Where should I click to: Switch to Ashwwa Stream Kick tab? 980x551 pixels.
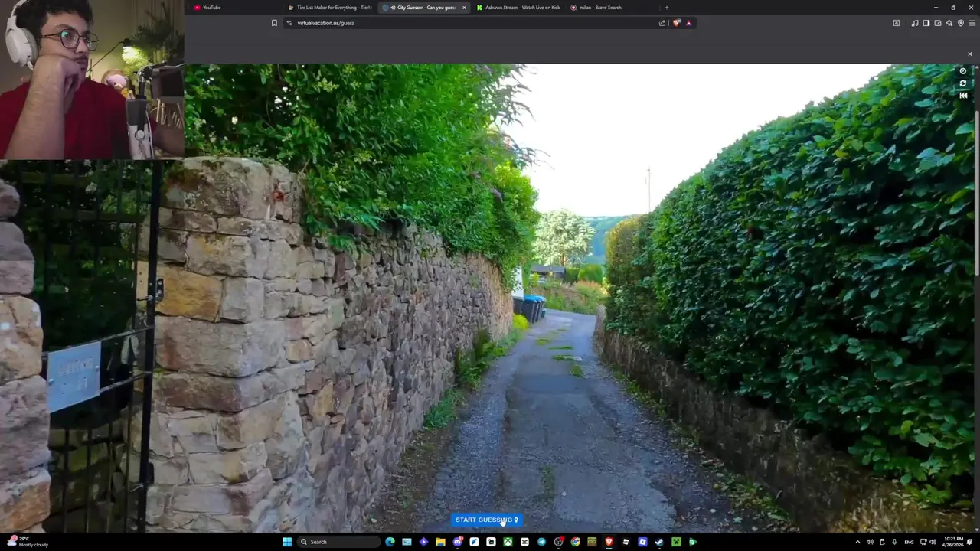(x=518, y=8)
